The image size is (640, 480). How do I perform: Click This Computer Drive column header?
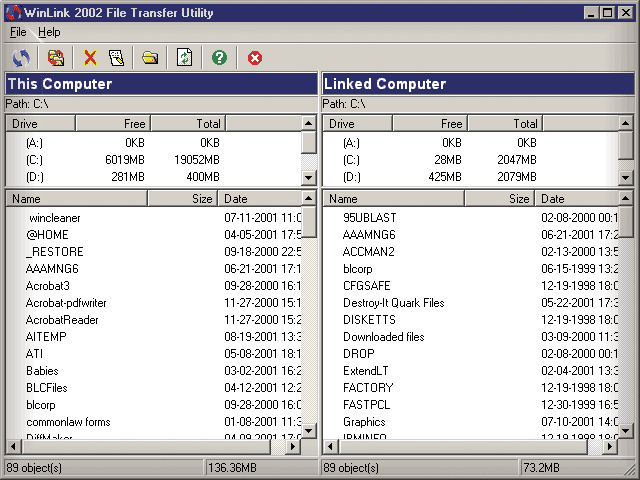pyautogui.click(x=40, y=124)
